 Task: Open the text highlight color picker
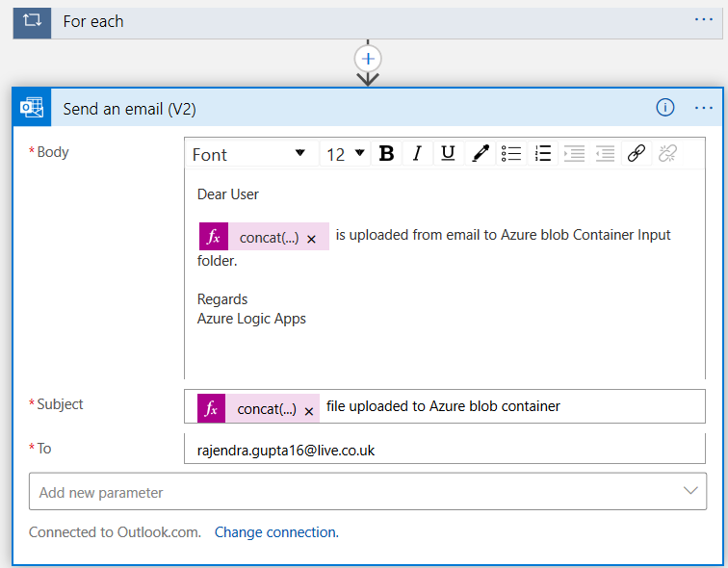point(480,154)
